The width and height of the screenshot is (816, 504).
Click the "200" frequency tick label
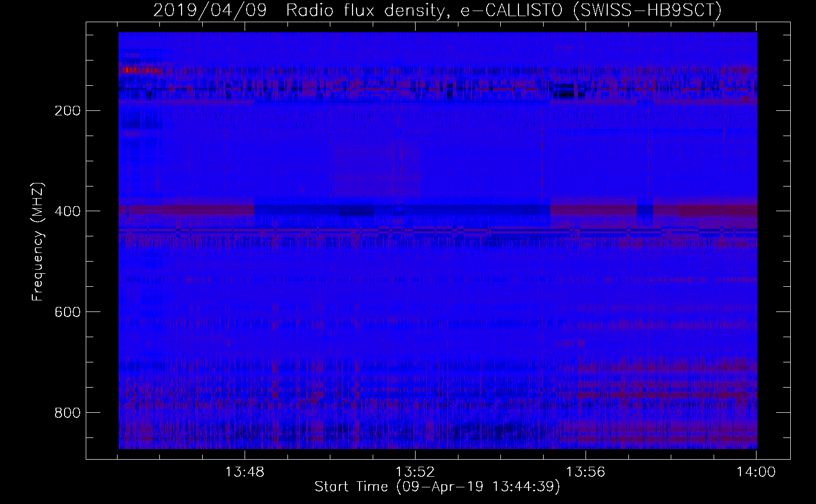pyautogui.click(x=67, y=110)
